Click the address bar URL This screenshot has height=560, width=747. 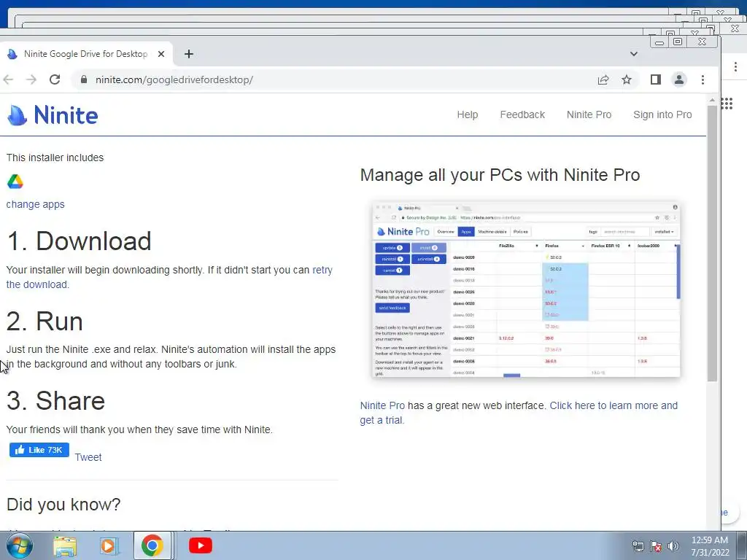(174, 79)
